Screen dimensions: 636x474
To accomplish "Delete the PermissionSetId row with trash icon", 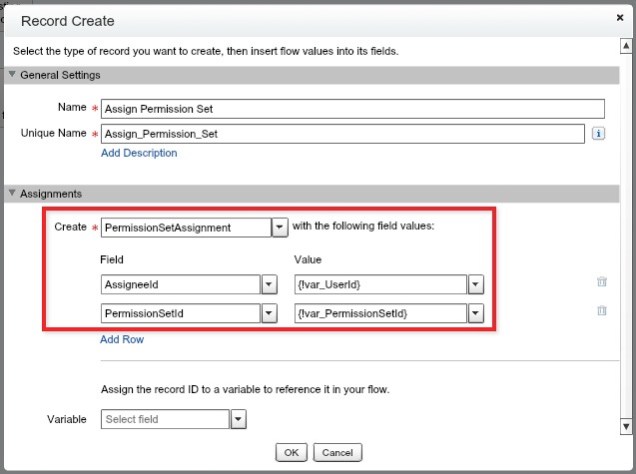I will pos(601,312).
